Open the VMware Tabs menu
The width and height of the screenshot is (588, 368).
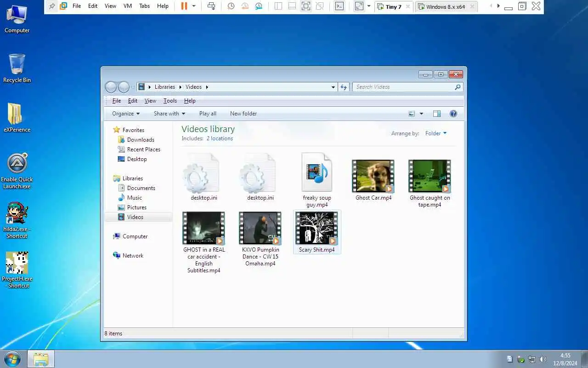pos(144,6)
